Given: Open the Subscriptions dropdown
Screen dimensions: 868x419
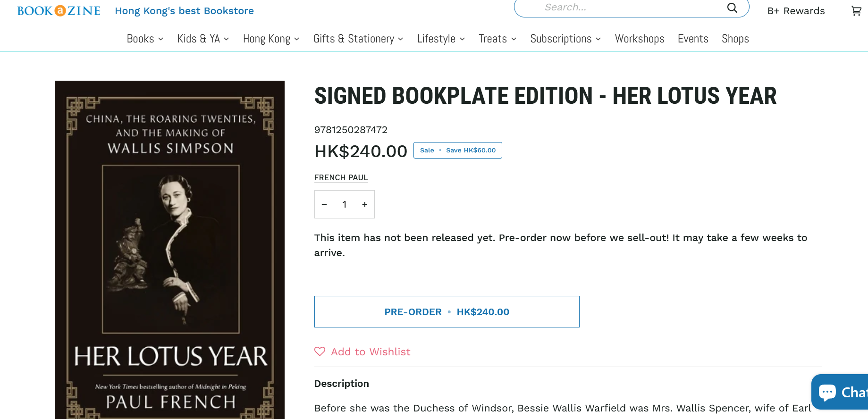Looking at the screenshot, I should (x=565, y=39).
